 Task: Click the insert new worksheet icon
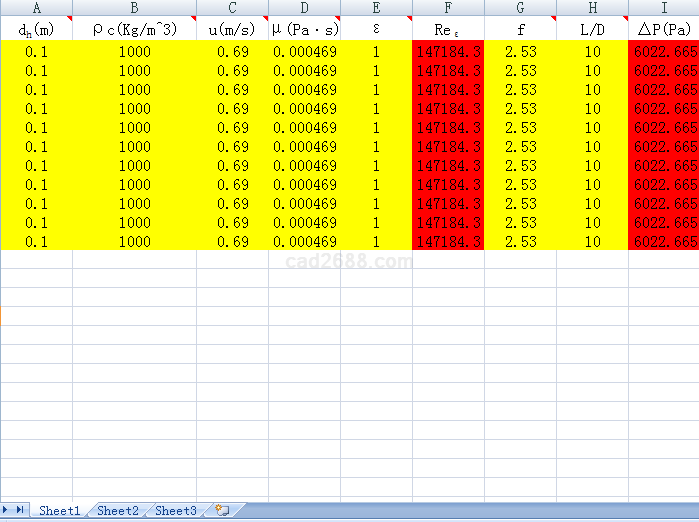(x=222, y=510)
